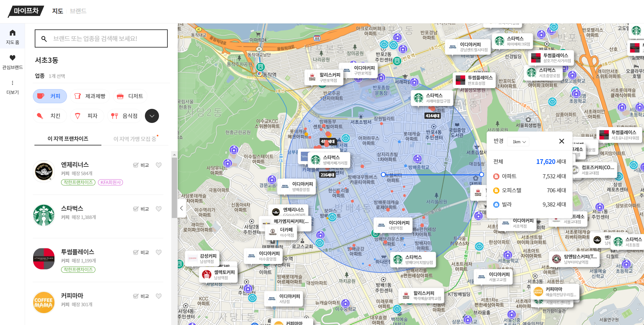
Task: Open 할리스커피 백석예술대학교점 map marker
Action: 422,296
